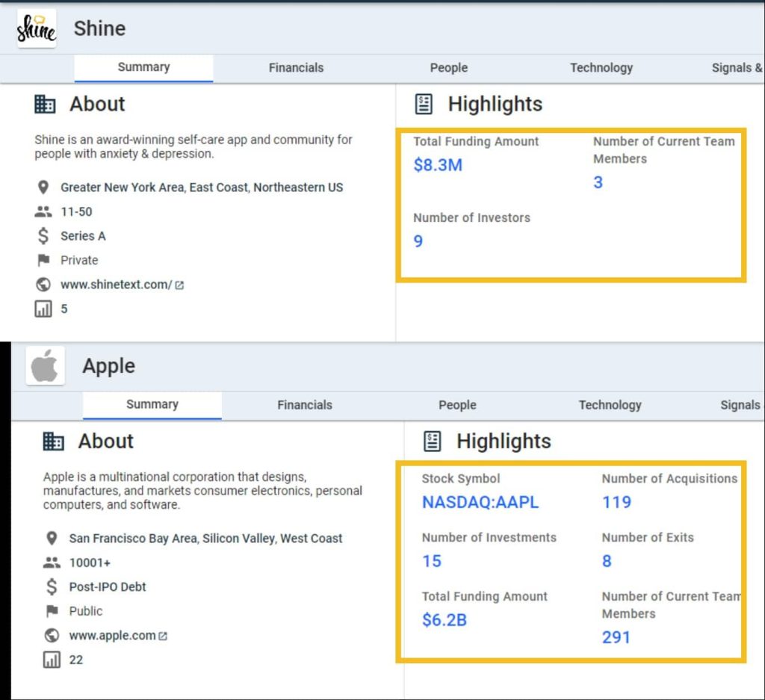
Task: Open Apple's Technology tab
Action: [x=610, y=405]
